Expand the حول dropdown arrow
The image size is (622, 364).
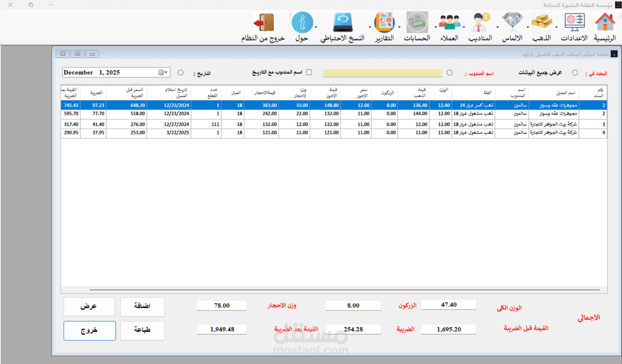pyautogui.click(x=316, y=27)
